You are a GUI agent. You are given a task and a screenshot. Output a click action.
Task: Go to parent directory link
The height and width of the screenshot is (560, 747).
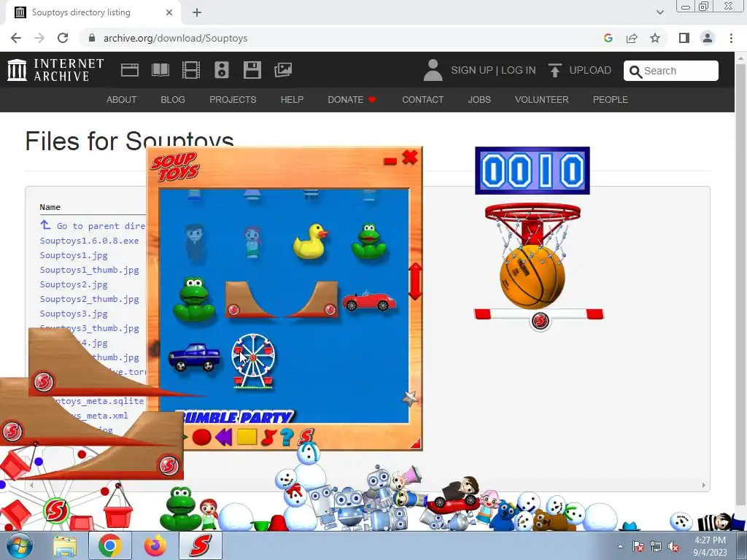tap(93, 226)
